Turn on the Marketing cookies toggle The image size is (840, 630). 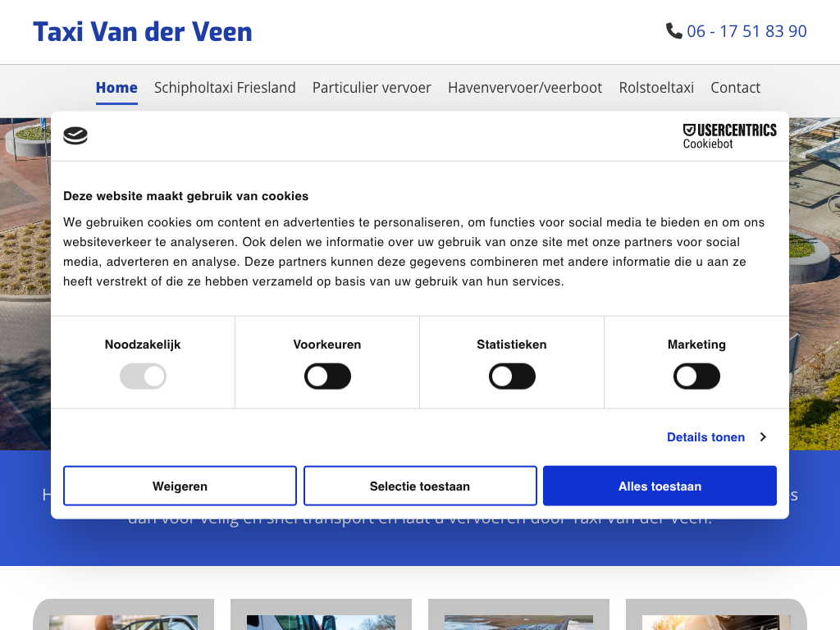pos(696,377)
